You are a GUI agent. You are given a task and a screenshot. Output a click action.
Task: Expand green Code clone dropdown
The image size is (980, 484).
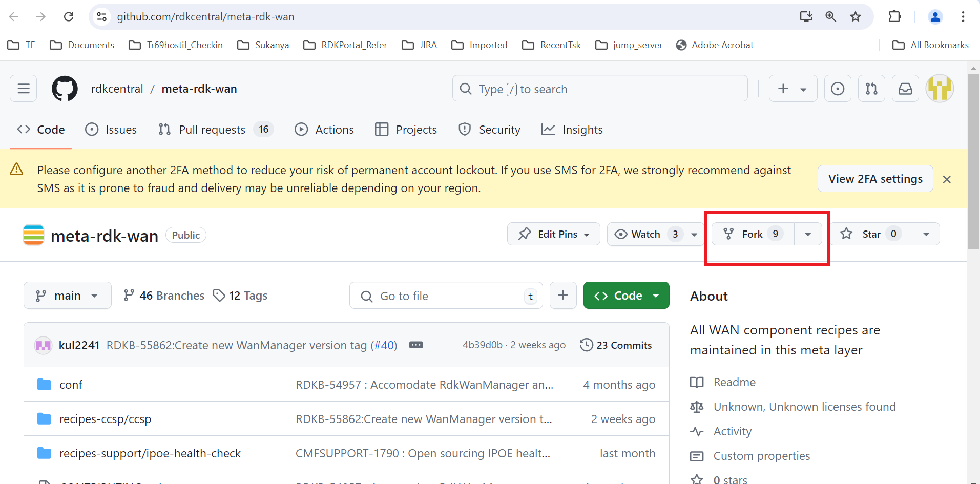626,296
